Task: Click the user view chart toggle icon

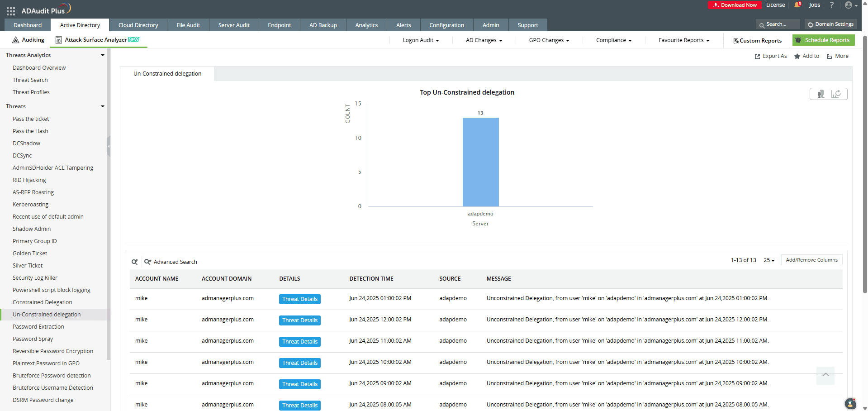Action: [821, 94]
